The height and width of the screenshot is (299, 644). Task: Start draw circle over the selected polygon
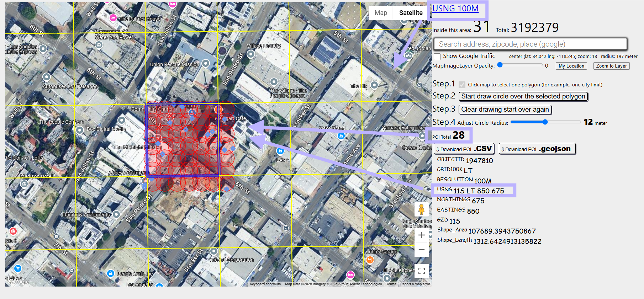click(523, 96)
